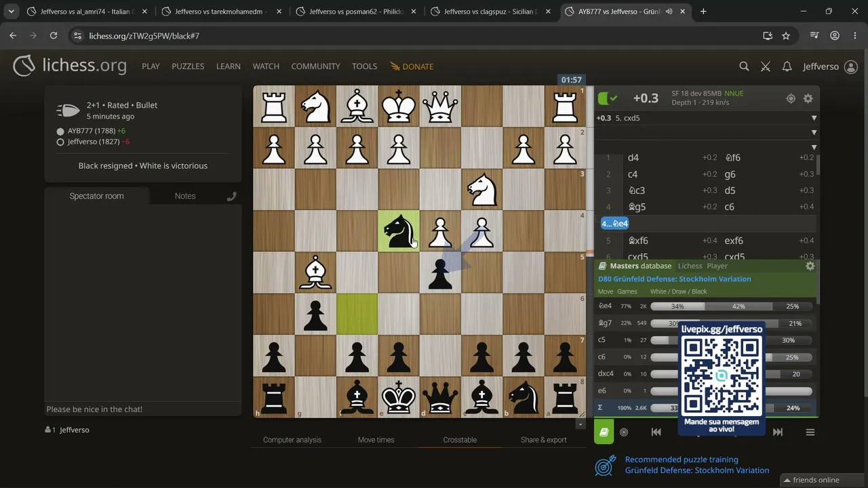Image resolution: width=868 pixels, height=488 pixels.
Task: Open the Move times tab
Action: (x=376, y=440)
